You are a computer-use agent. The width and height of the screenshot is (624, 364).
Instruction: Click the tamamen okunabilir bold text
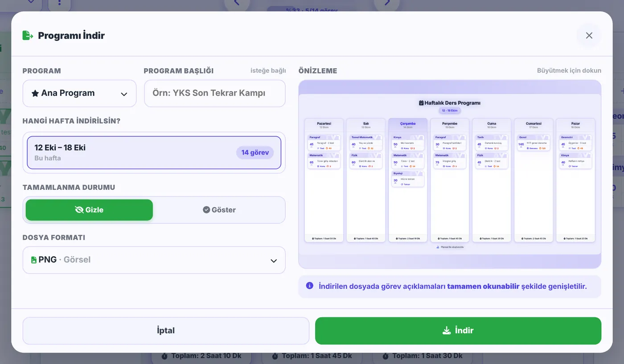coord(483,286)
